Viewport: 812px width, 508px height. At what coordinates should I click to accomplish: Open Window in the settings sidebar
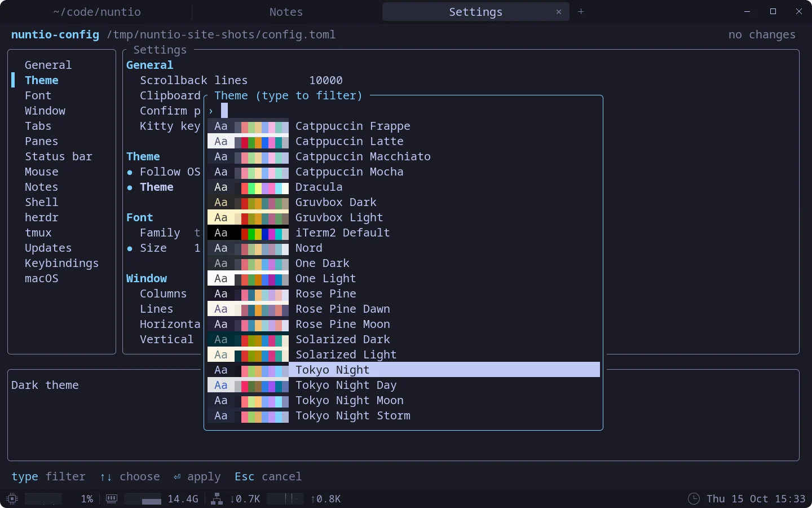(x=45, y=111)
